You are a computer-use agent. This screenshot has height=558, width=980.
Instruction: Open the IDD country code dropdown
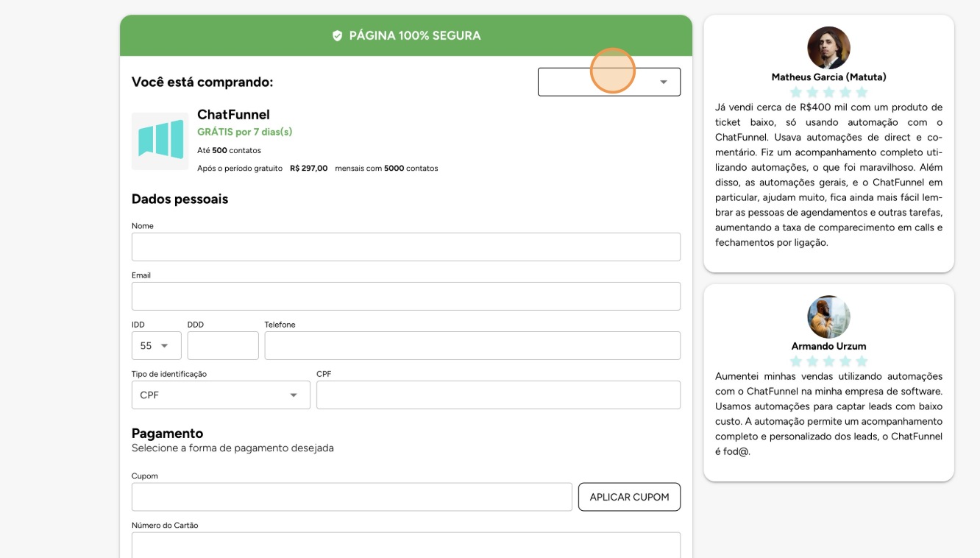click(x=157, y=345)
